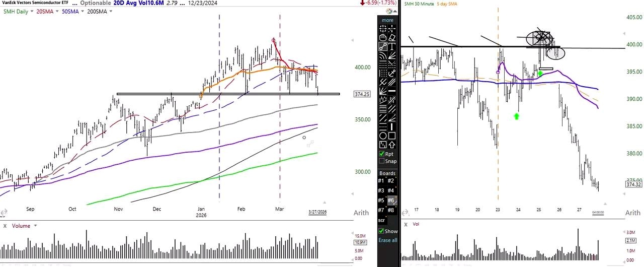Select the fan lines tool beside arcs
Viewport: 644px width, 267px height.
point(391,55)
